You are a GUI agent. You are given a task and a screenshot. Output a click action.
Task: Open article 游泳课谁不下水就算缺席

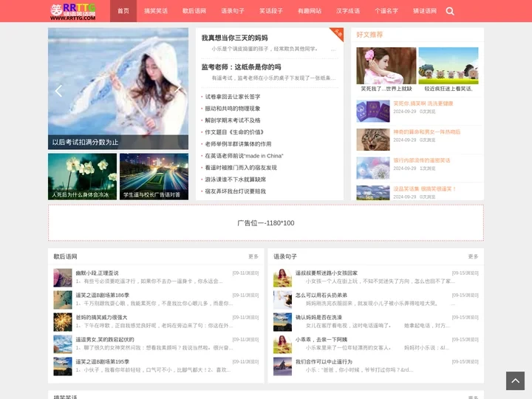[x=235, y=180]
